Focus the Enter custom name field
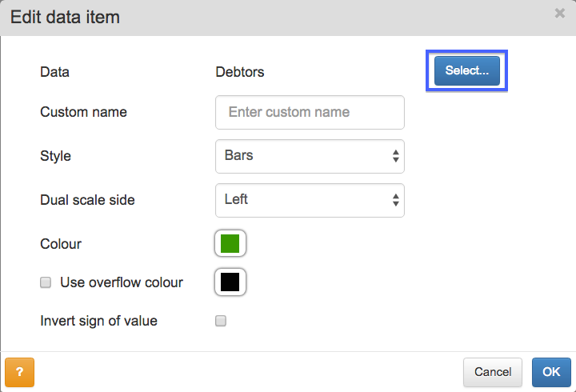Viewport: 576px width, 392px height. pyautogui.click(x=310, y=113)
